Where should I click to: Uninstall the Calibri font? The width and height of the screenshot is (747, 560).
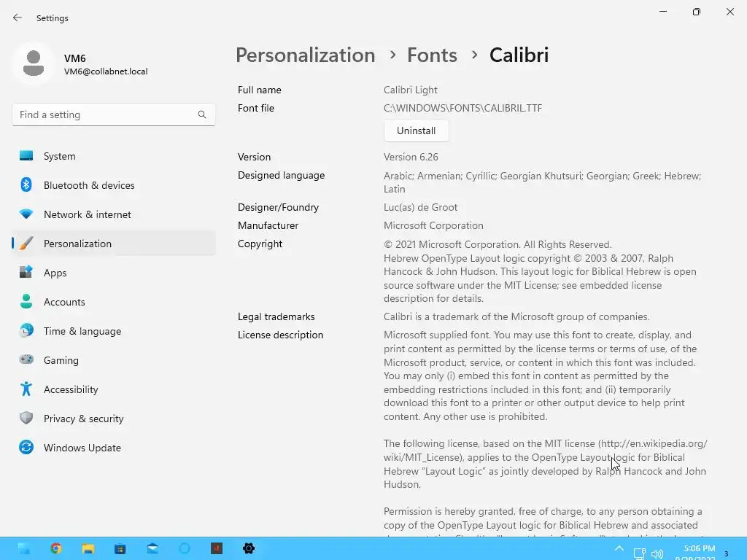(416, 131)
